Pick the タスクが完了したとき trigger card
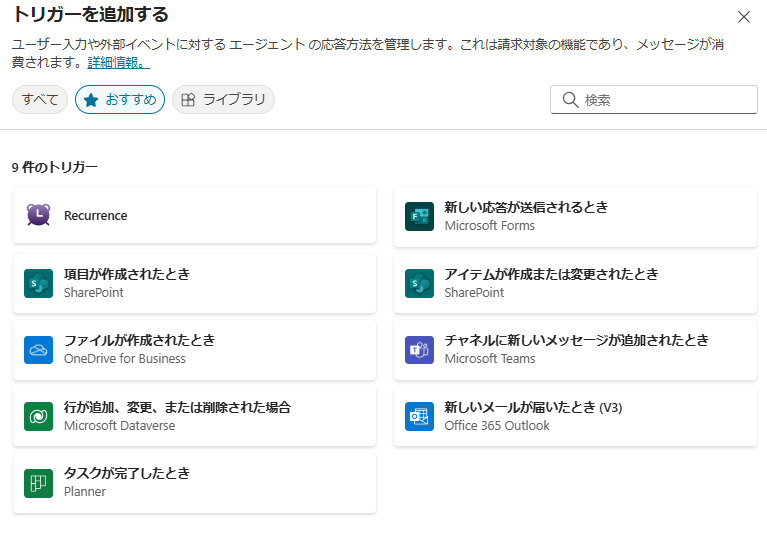Screen dimensions: 767x558 point(194,483)
